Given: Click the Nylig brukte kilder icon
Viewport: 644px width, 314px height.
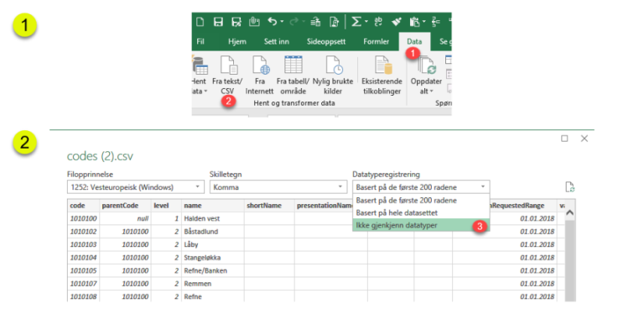Looking at the screenshot, I should click(334, 65).
